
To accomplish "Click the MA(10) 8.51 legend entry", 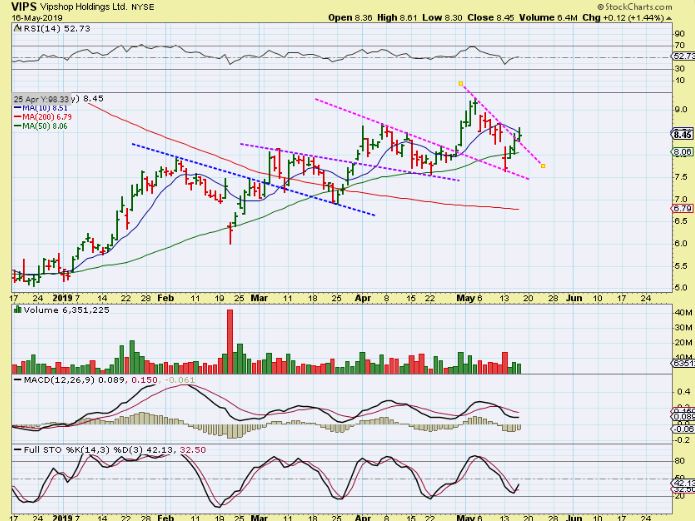I will [41, 108].
